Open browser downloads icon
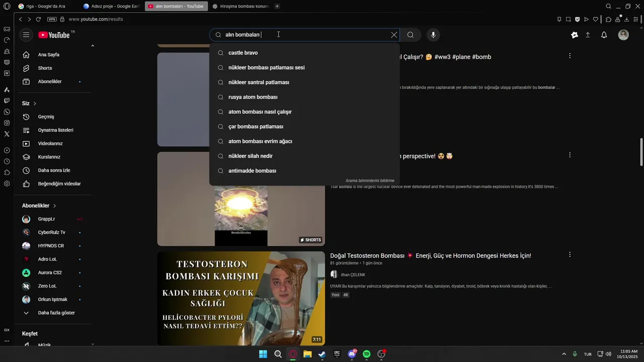The image size is (644, 362). pyautogui.click(x=627, y=19)
